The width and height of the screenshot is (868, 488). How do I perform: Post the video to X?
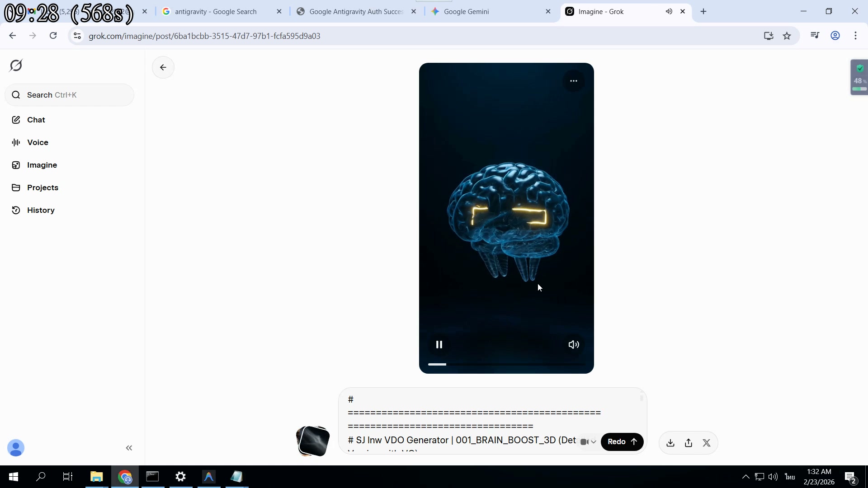(707, 443)
